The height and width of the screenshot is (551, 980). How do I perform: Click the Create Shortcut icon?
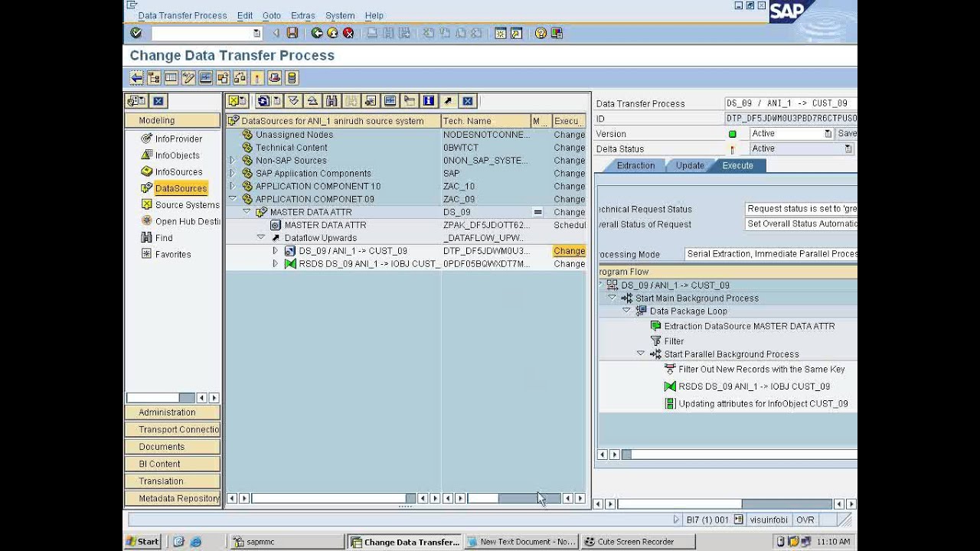[x=516, y=33]
